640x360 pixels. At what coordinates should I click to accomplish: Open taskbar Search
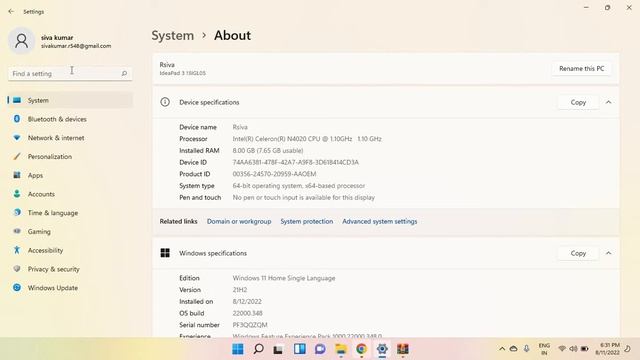(258, 349)
